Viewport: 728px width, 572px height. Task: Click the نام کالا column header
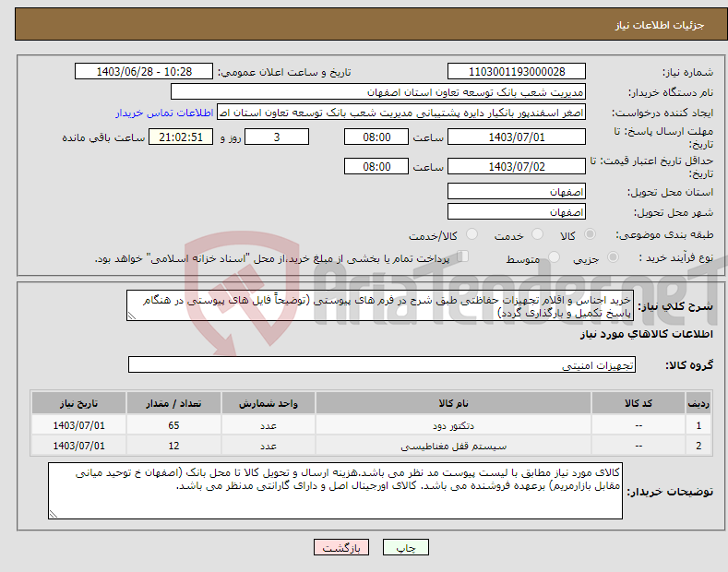click(453, 403)
